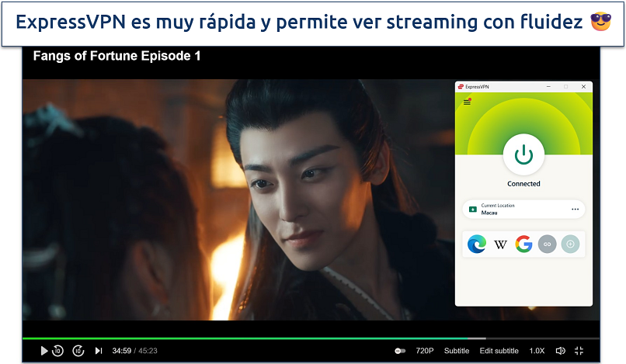Open the Wikipedia shortcut

(x=500, y=244)
